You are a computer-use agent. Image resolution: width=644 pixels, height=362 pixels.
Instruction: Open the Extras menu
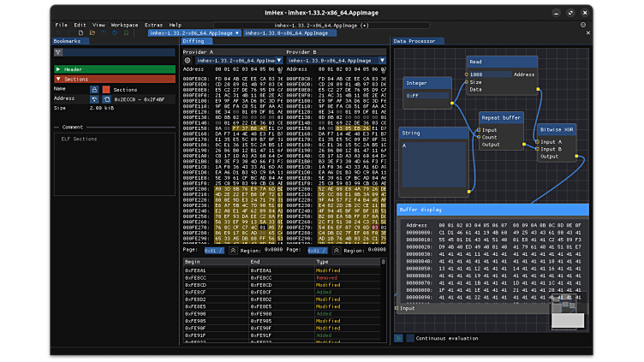[153, 25]
